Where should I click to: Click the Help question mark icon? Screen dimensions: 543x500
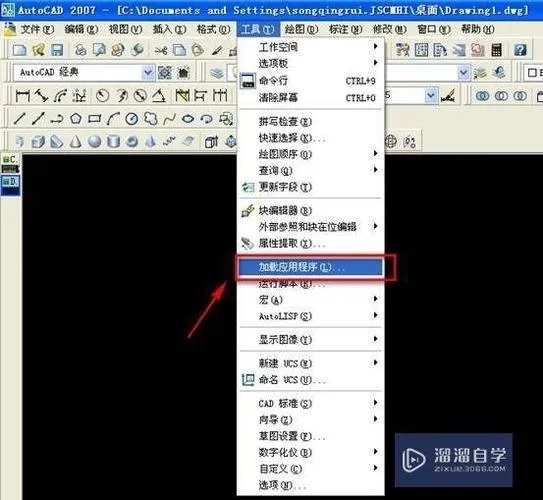520,50
